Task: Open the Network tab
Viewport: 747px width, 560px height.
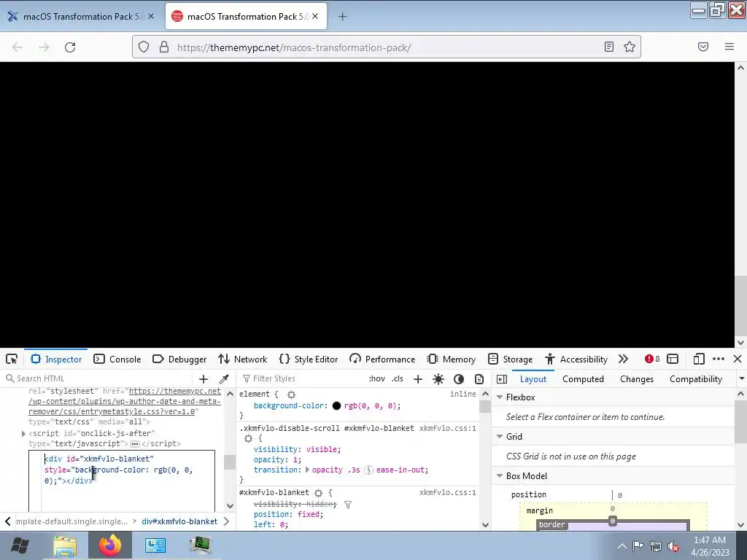Action: tap(242, 359)
